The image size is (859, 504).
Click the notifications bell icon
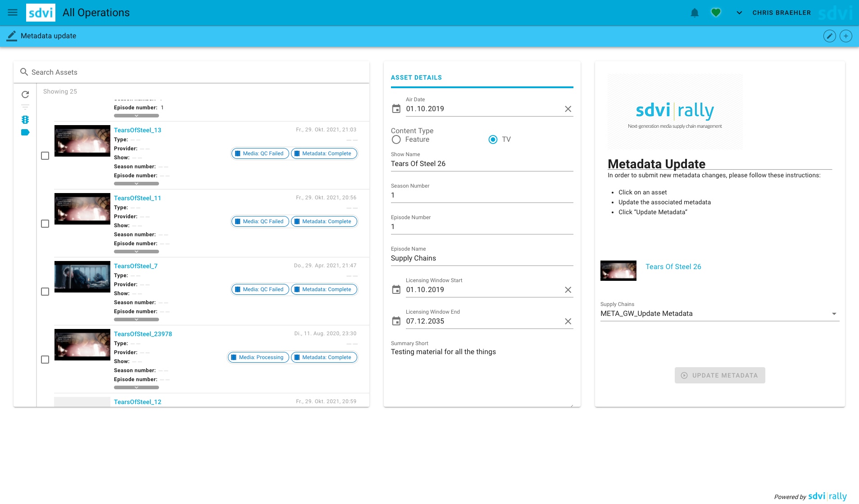(695, 13)
